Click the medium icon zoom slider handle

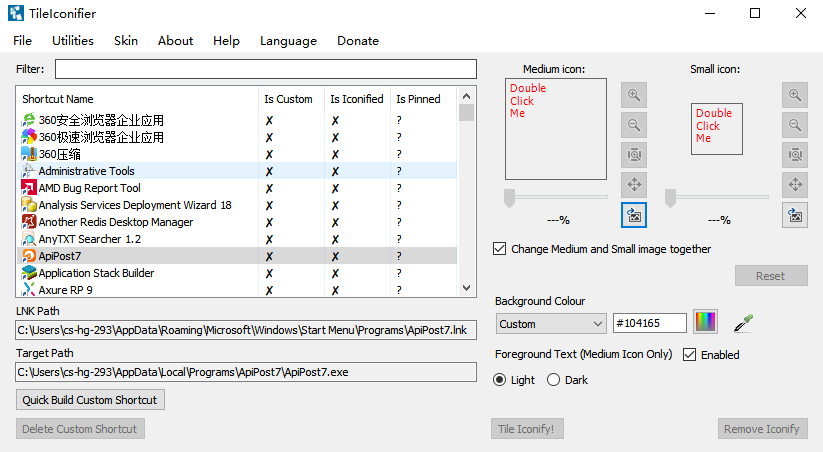(509, 198)
